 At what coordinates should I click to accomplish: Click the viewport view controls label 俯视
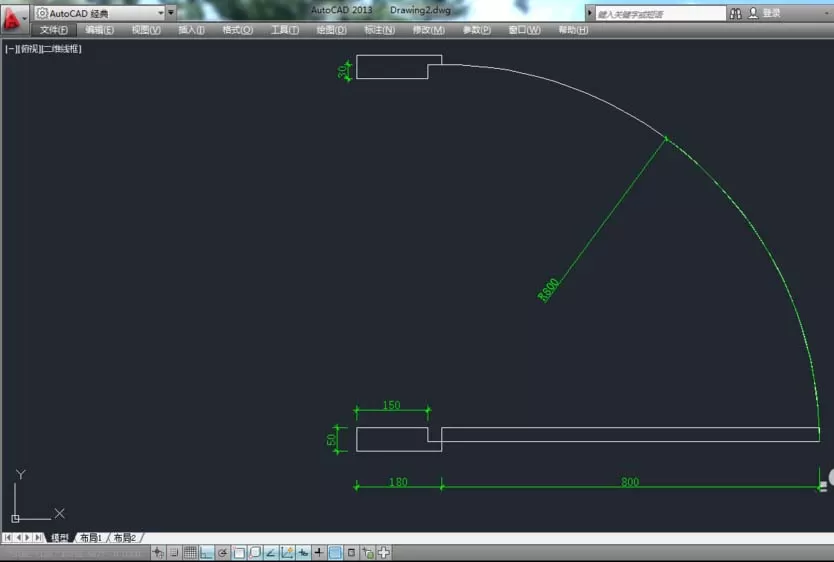(x=29, y=49)
